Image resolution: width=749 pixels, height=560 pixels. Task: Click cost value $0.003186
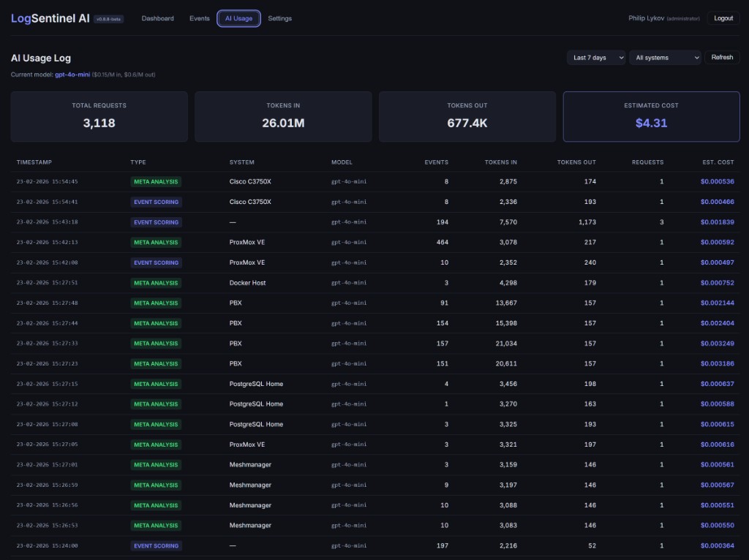[717, 363]
